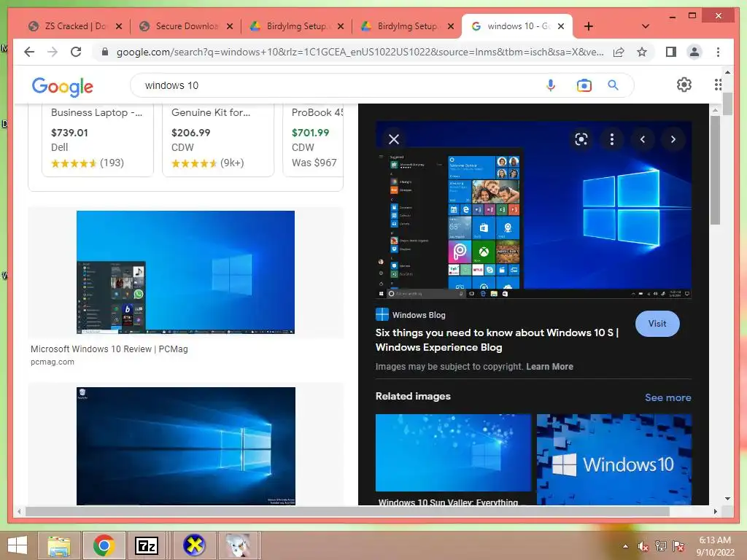Open Chrome's three-dot menu
This screenshot has width=747, height=560.
tap(718, 52)
